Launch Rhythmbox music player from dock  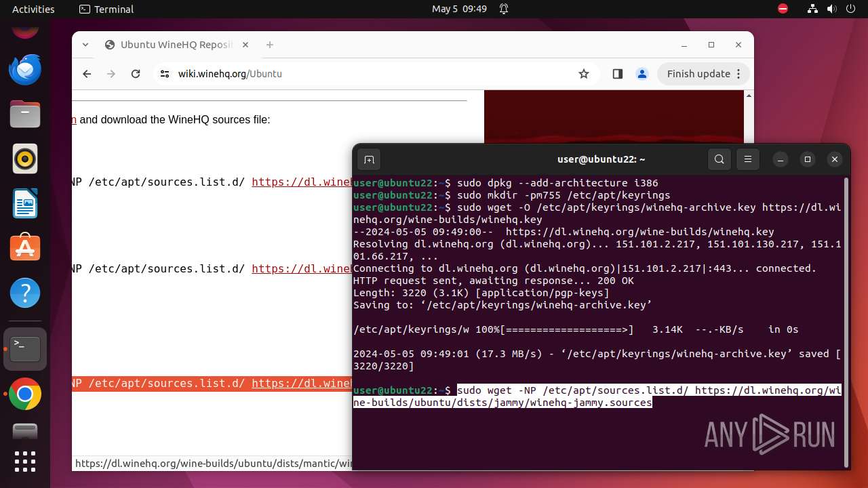25,159
